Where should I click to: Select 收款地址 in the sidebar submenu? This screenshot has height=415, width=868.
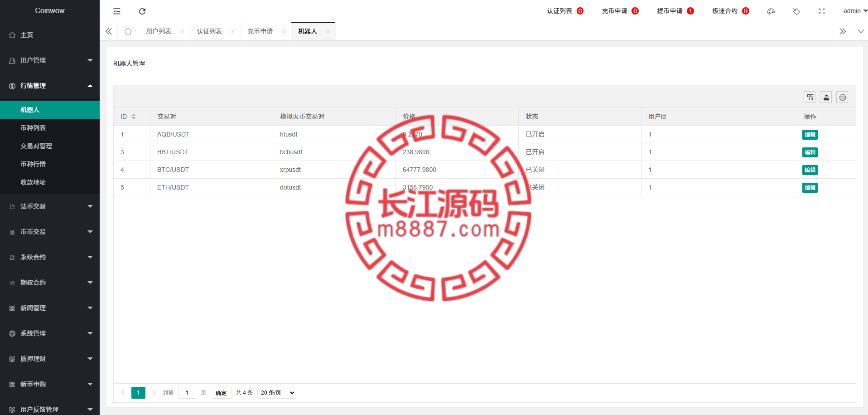point(50,182)
